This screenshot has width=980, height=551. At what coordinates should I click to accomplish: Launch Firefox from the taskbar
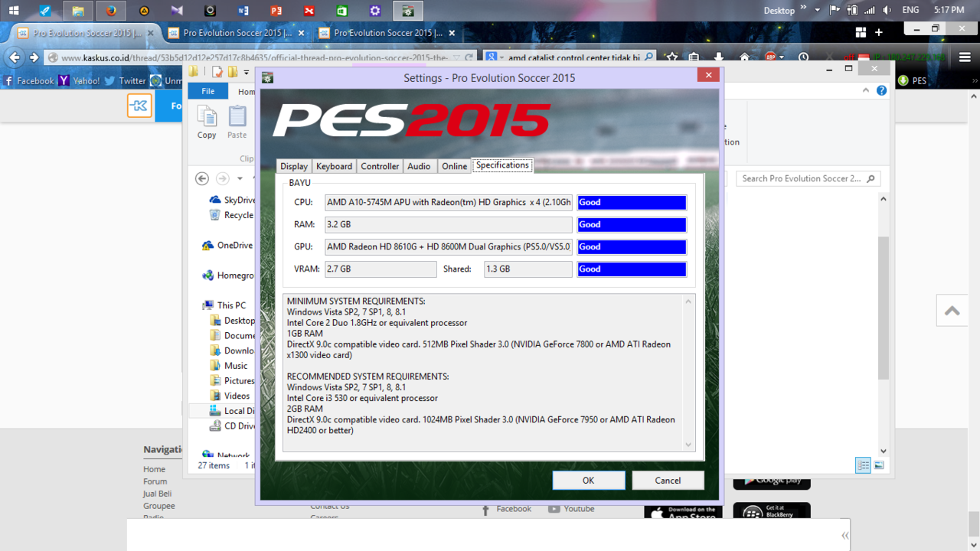point(111,11)
